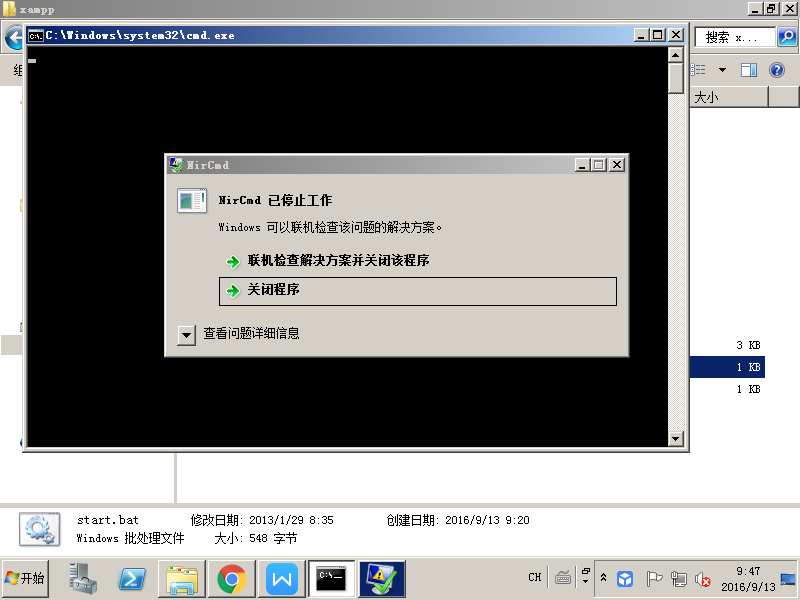Open the blue W application taskbar icon
The width and height of the screenshot is (800, 600).
[x=282, y=579]
